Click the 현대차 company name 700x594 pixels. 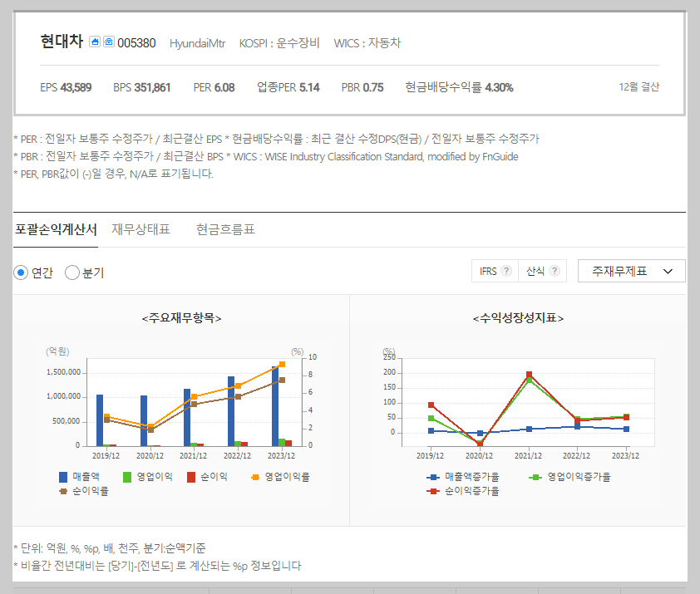pyautogui.click(x=62, y=41)
